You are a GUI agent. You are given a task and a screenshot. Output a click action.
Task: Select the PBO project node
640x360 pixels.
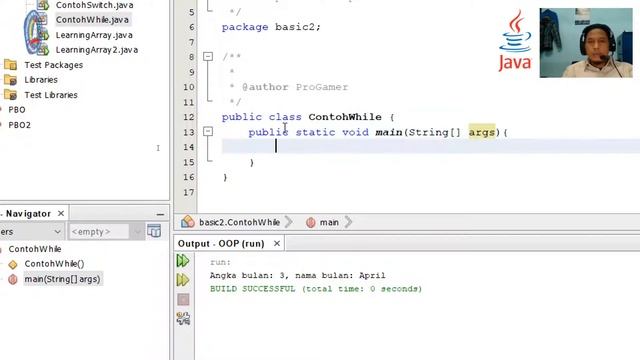17,110
